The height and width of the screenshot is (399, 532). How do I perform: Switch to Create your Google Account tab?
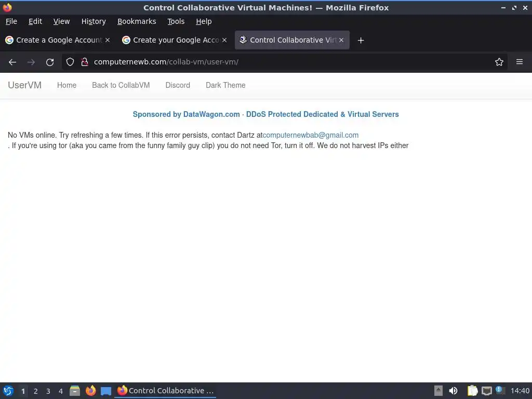tap(175, 40)
